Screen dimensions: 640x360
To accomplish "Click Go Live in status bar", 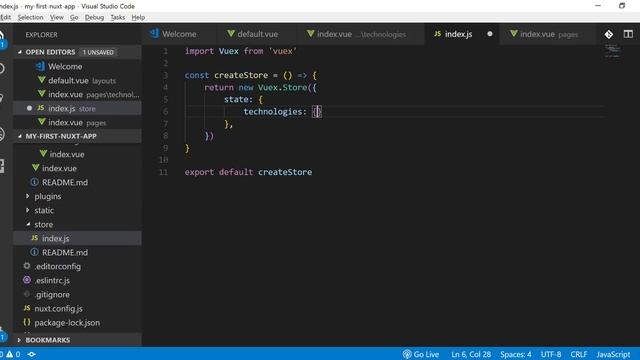I will point(421,354).
